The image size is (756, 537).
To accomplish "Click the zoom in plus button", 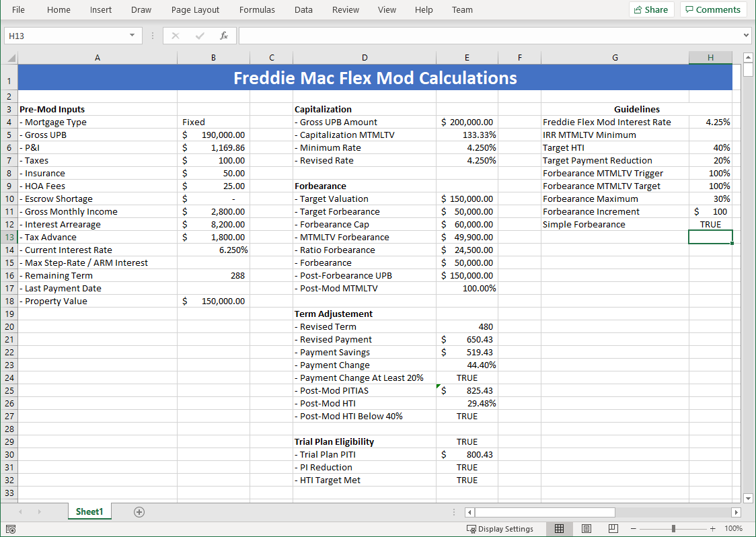I will click(x=712, y=529).
